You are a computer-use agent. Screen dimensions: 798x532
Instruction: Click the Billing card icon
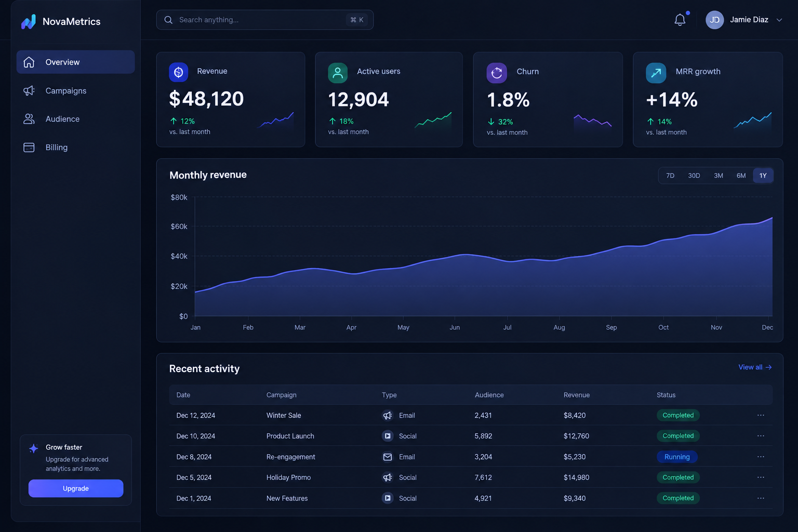click(x=29, y=148)
